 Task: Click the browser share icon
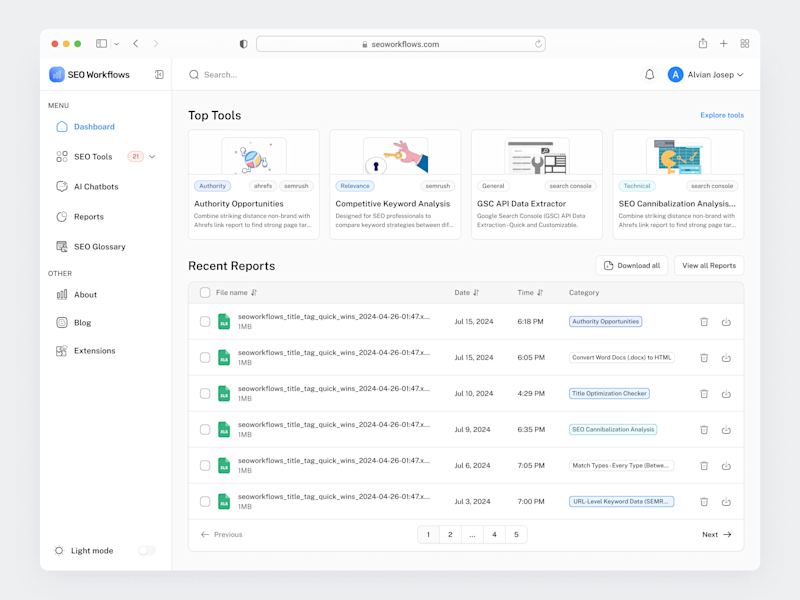point(703,43)
